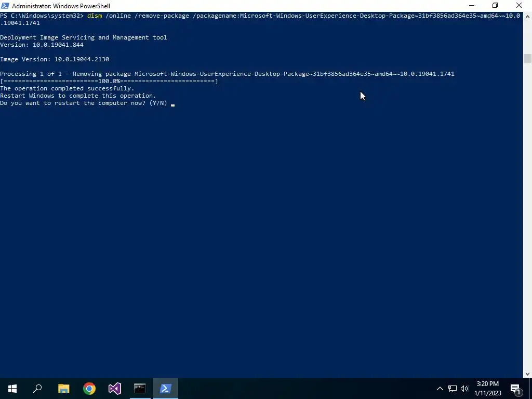Screen dimensions: 532x399
Task: Open the Windows Start menu
Action: coord(12,389)
